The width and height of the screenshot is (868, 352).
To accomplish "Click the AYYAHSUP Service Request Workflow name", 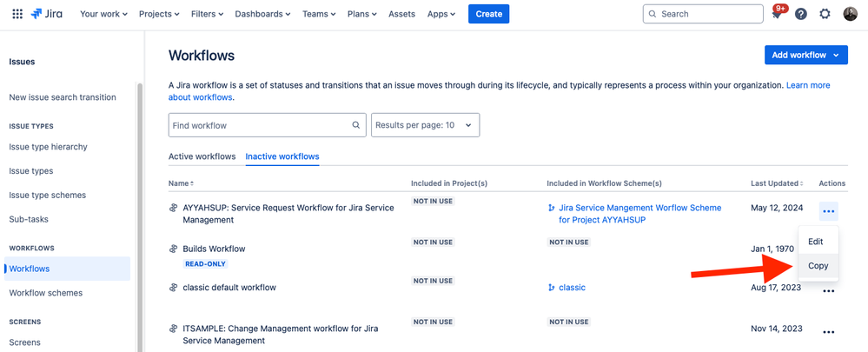I will (x=288, y=214).
